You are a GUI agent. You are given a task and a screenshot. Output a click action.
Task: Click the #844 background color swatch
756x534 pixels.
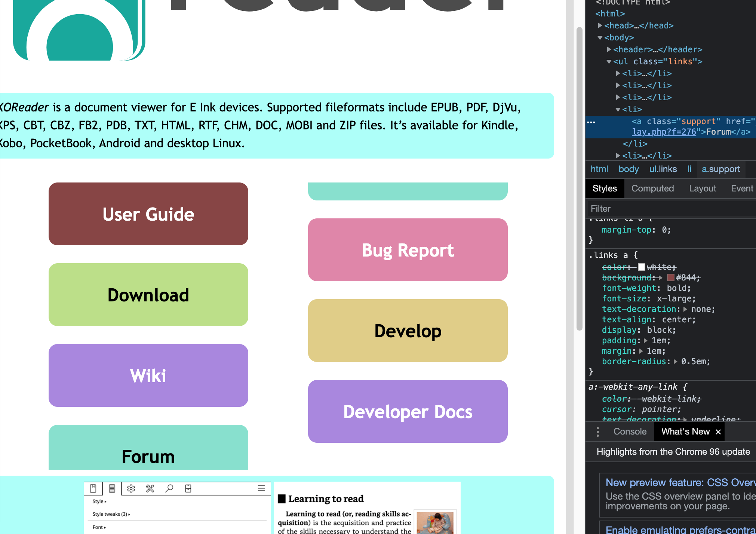point(670,277)
